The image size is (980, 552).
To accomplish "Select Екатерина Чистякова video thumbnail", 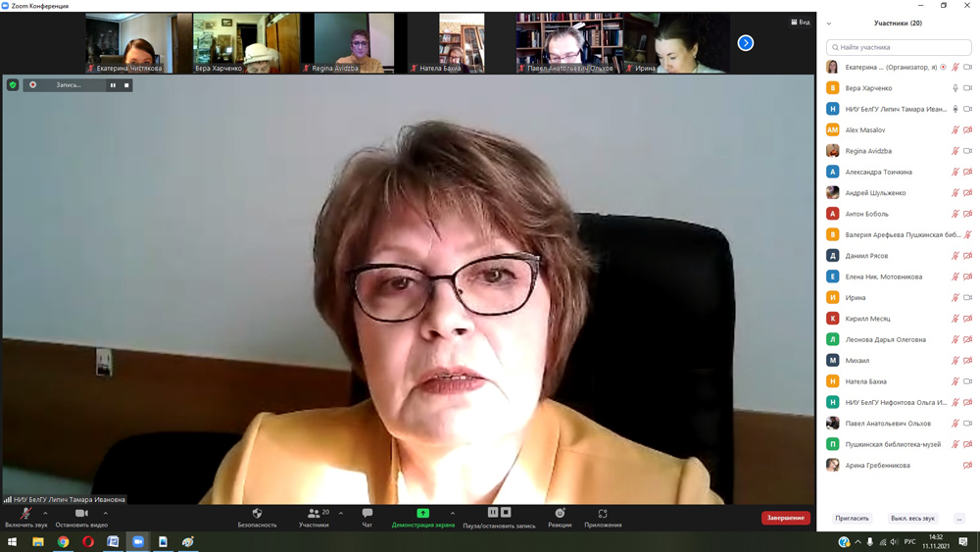I will point(139,43).
